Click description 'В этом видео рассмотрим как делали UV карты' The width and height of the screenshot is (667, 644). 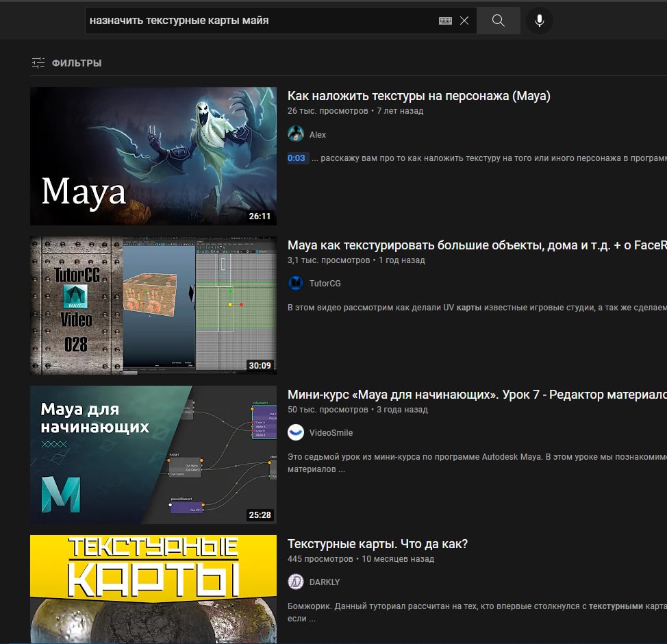point(477,308)
